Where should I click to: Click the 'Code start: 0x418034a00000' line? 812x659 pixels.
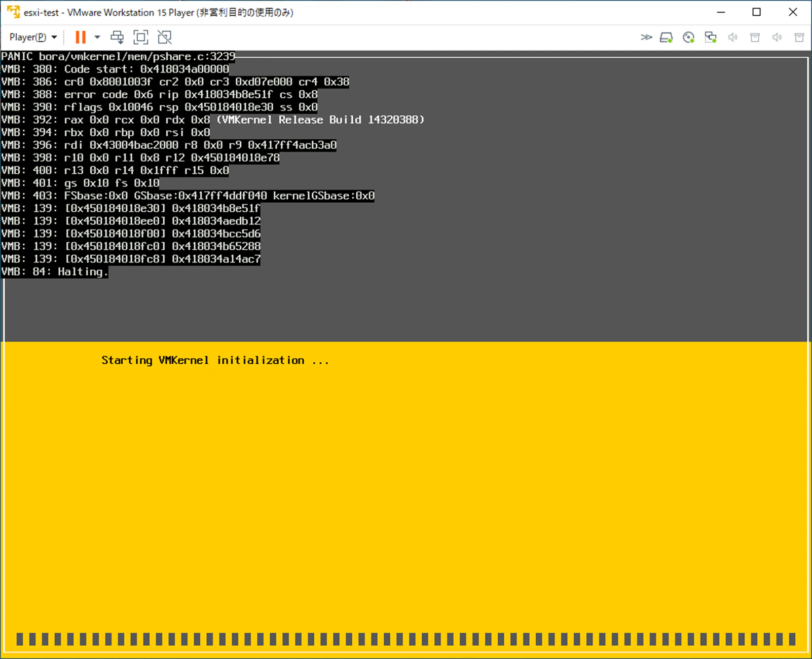[115, 69]
